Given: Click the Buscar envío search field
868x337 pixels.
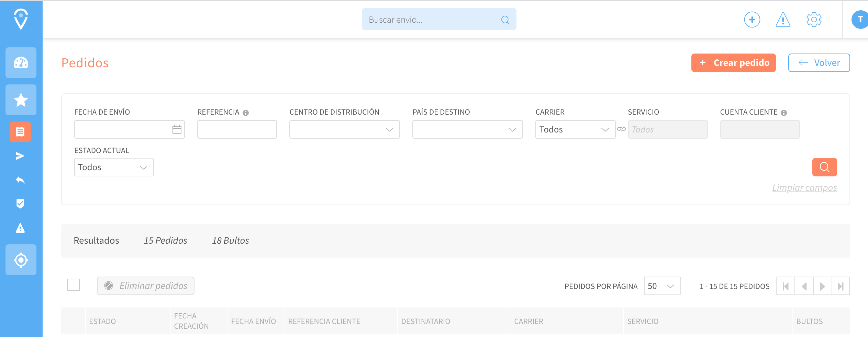Looking at the screenshot, I should coord(433,20).
